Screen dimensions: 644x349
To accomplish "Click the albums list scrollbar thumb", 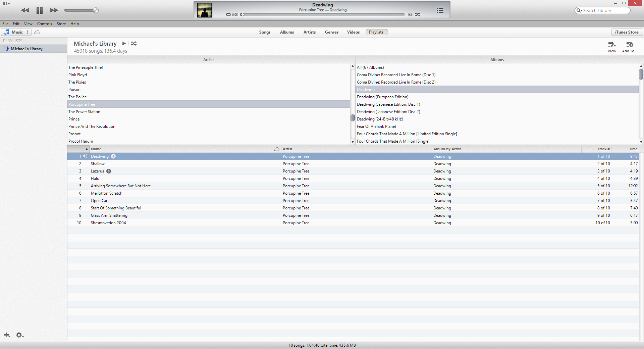I will (641, 74).
